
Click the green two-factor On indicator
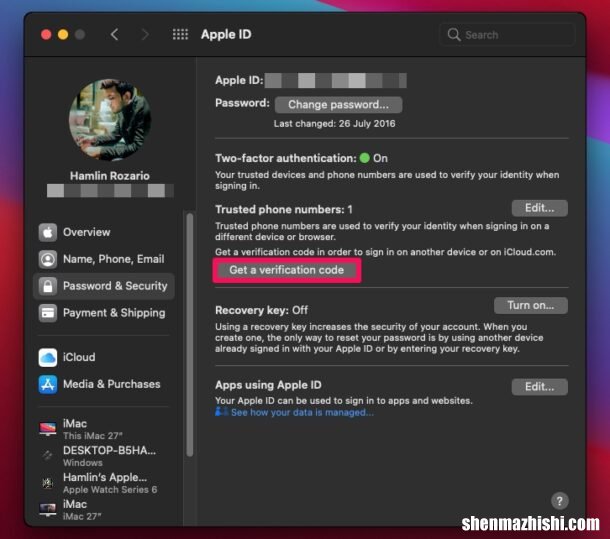(x=365, y=158)
